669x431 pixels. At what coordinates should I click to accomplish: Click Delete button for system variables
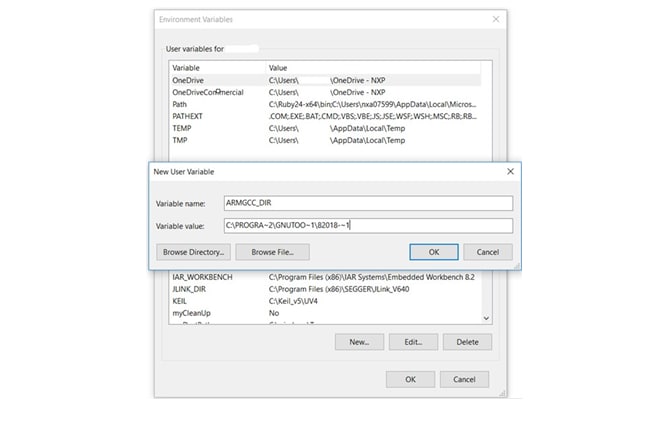pyautogui.click(x=466, y=342)
